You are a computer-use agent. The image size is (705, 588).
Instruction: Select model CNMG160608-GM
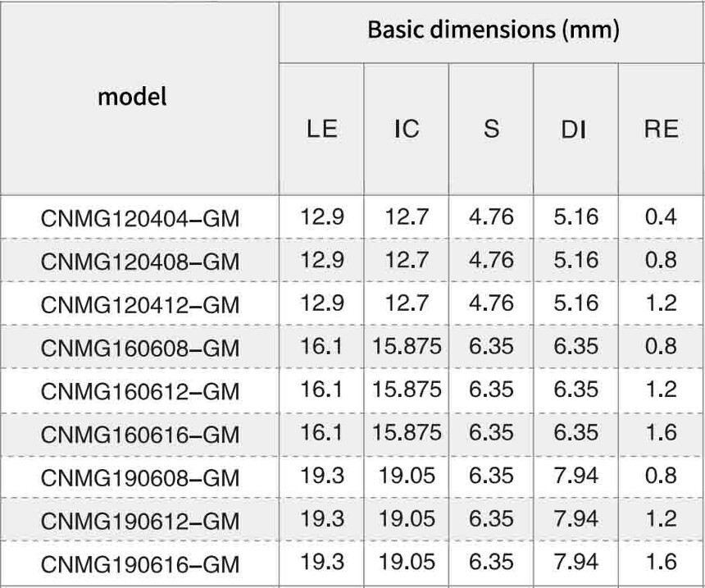pyautogui.click(x=140, y=349)
